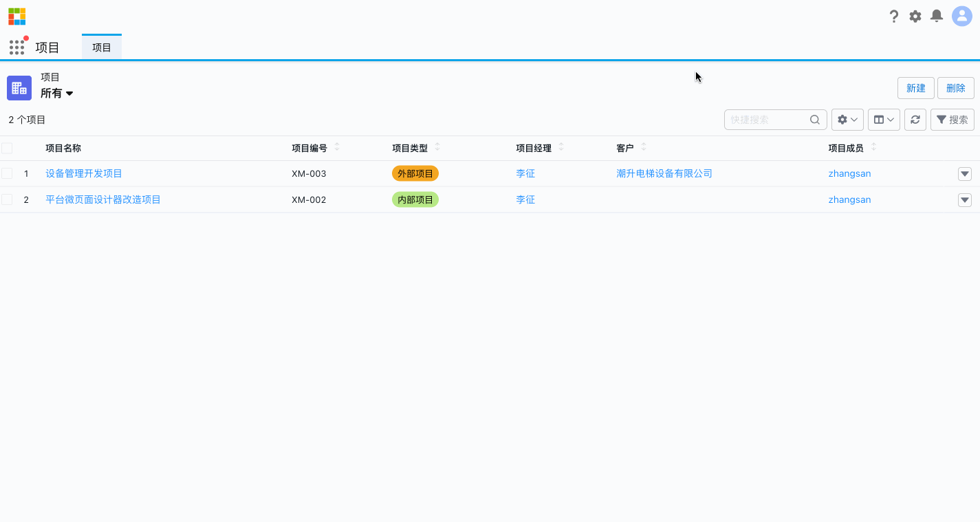
Task: Open the gear settings dropdown above the table
Action: pyautogui.click(x=847, y=119)
